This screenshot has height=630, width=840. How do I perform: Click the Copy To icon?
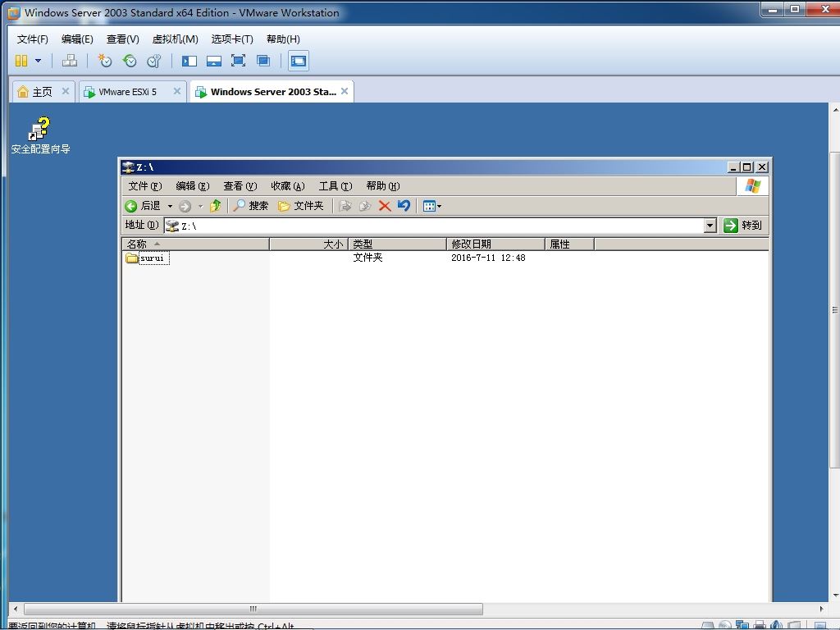(x=365, y=206)
